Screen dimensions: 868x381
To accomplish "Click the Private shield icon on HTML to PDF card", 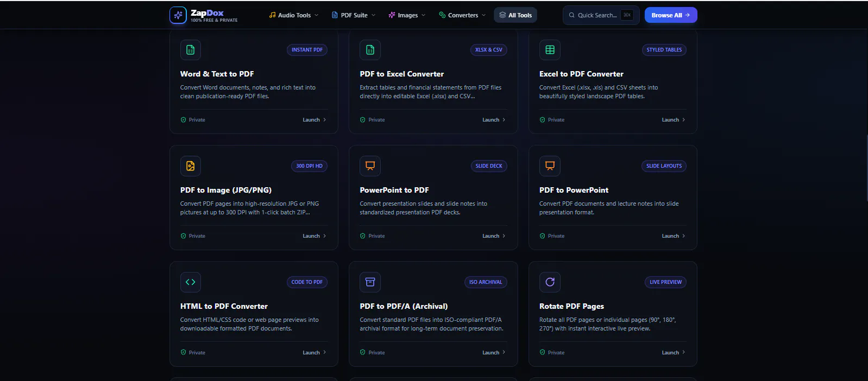I will click(x=183, y=352).
